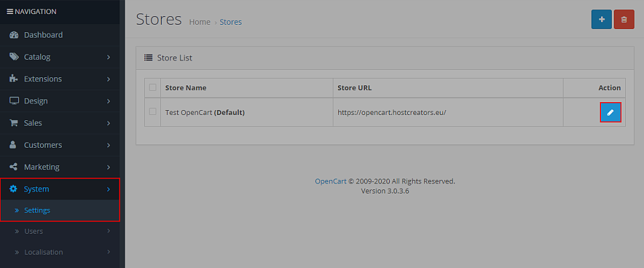This screenshot has width=644, height=268.
Task: Expand the Catalog menu chevron
Action: (x=109, y=57)
